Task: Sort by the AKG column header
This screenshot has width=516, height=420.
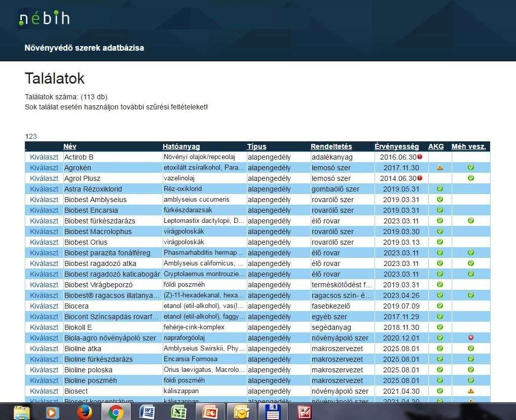Action: [x=436, y=146]
